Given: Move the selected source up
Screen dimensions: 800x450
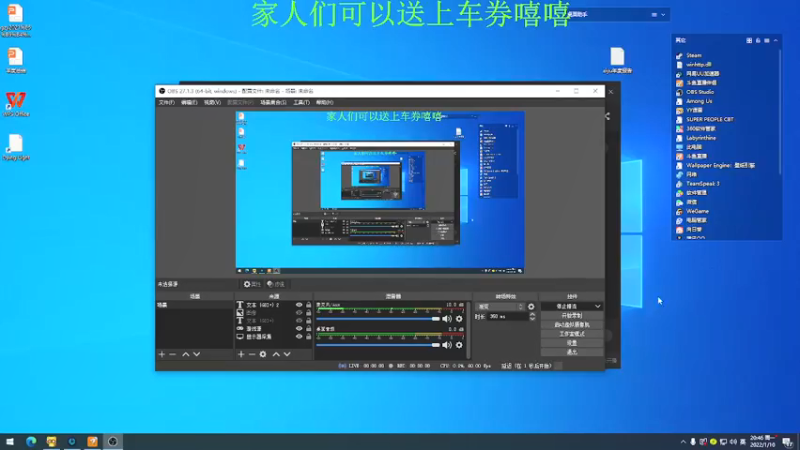Looking at the screenshot, I should pos(276,354).
